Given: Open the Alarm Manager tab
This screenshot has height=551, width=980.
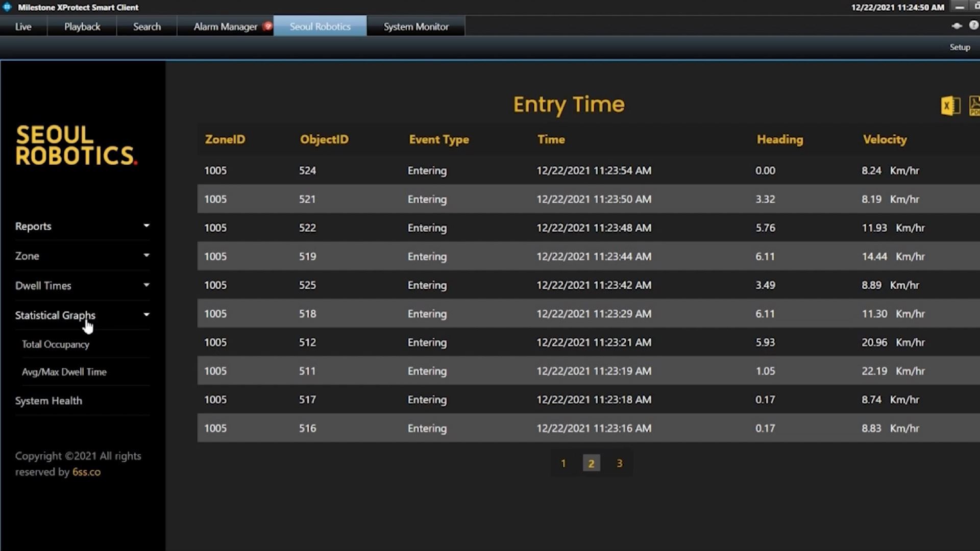Looking at the screenshot, I should [x=225, y=27].
